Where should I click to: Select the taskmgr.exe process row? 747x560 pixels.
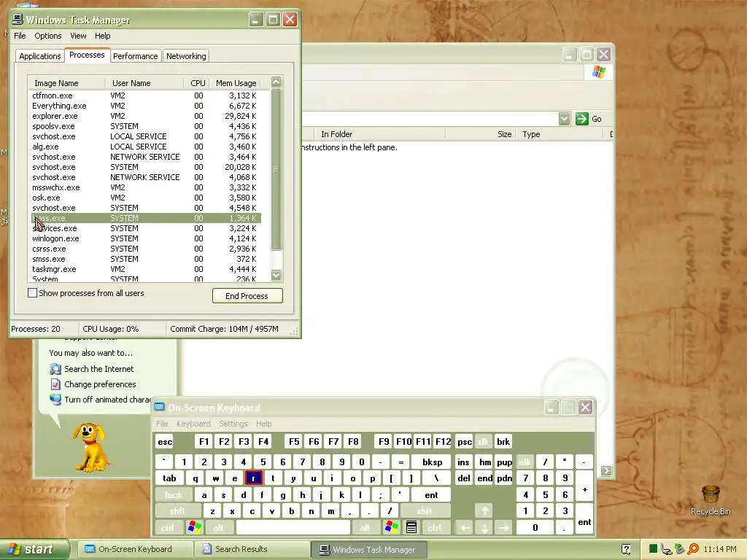[x=144, y=269]
